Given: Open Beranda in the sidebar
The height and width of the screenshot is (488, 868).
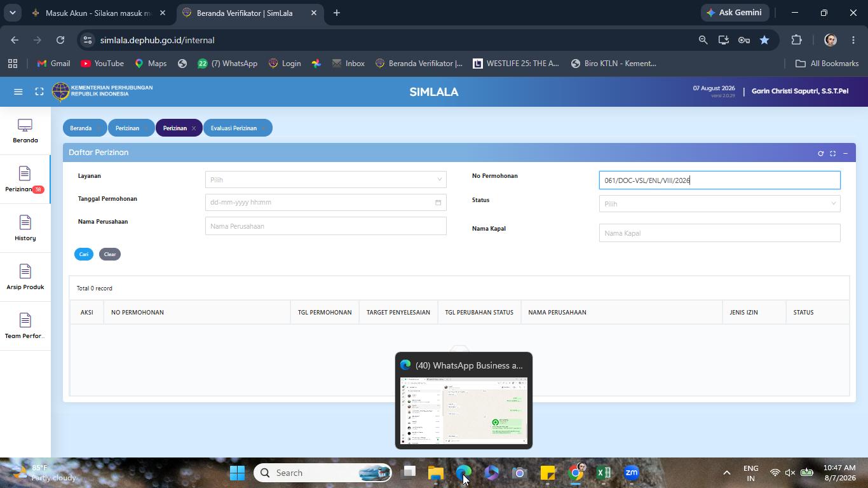Looking at the screenshot, I should coord(25,131).
